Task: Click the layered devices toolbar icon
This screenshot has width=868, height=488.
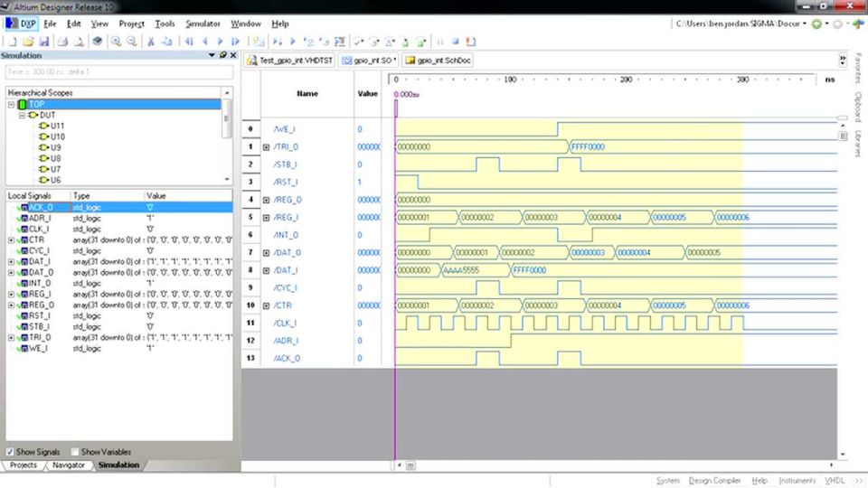Action: tap(98, 42)
